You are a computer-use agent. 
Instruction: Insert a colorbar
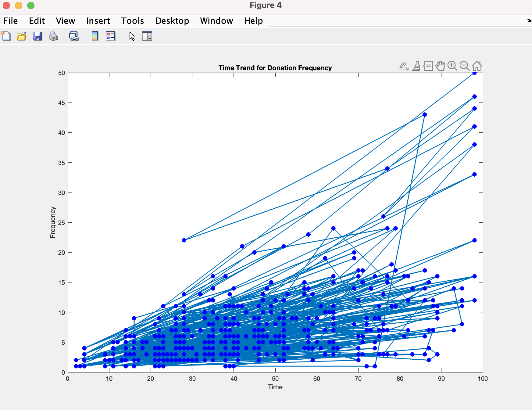94,36
